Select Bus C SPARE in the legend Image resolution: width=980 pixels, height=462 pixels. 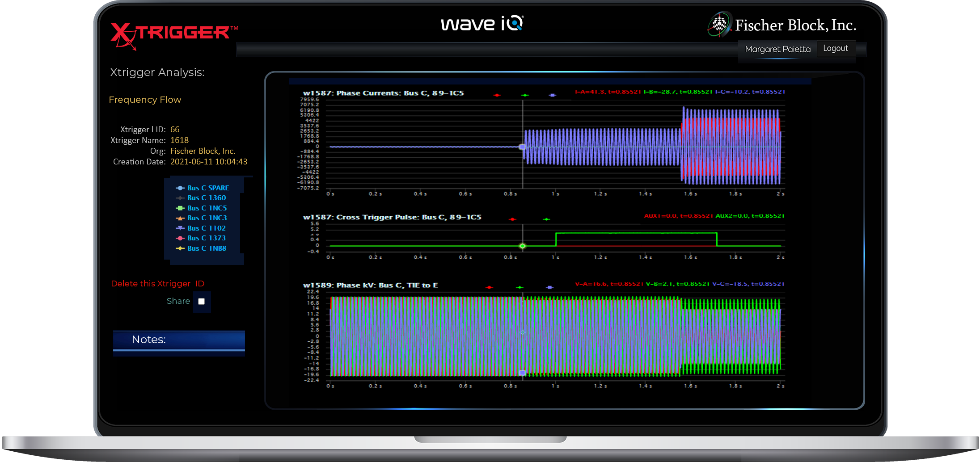pyautogui.click(x=207, y=188)
